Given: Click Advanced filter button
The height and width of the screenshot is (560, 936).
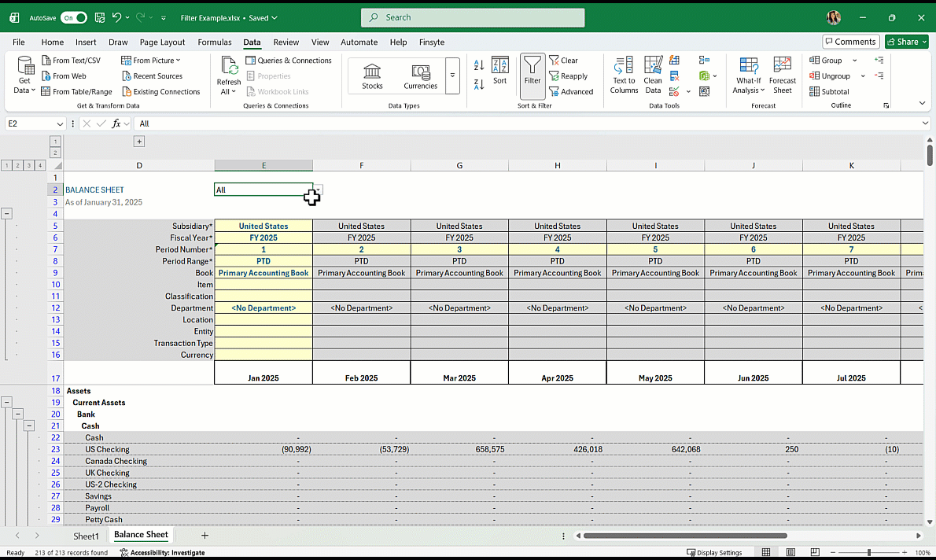Looking at the screenshot, I should tap(571, 91).
